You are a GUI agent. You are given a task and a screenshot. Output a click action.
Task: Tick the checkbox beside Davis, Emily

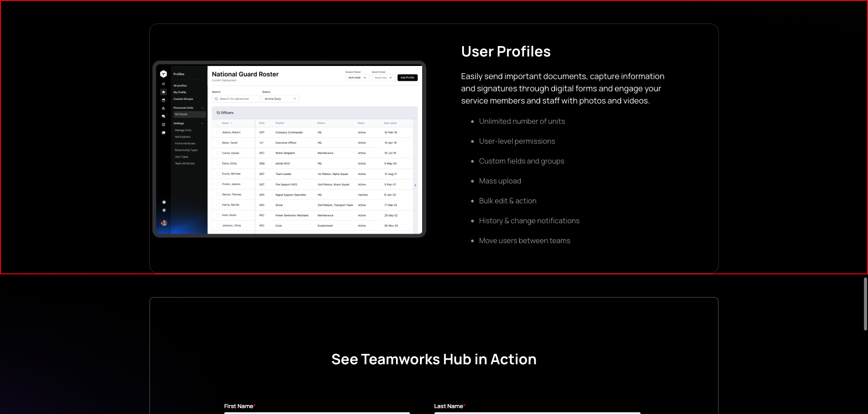pos(218,164)
